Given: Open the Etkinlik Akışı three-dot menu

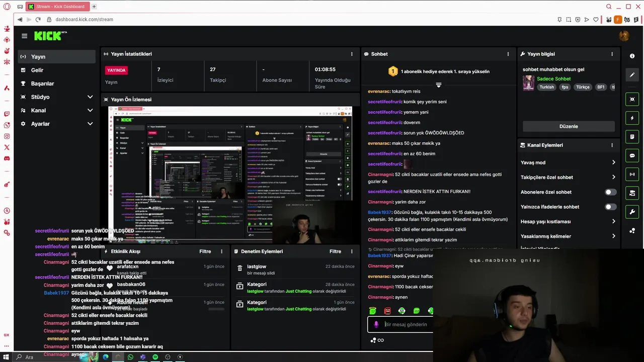Looking at the screenshot, I should (x=221, y=251).
